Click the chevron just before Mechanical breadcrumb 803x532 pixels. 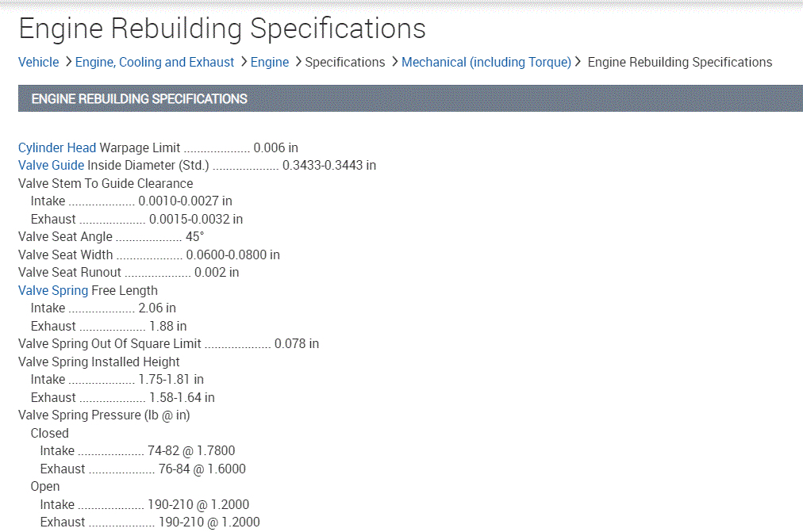pos(394,62)
